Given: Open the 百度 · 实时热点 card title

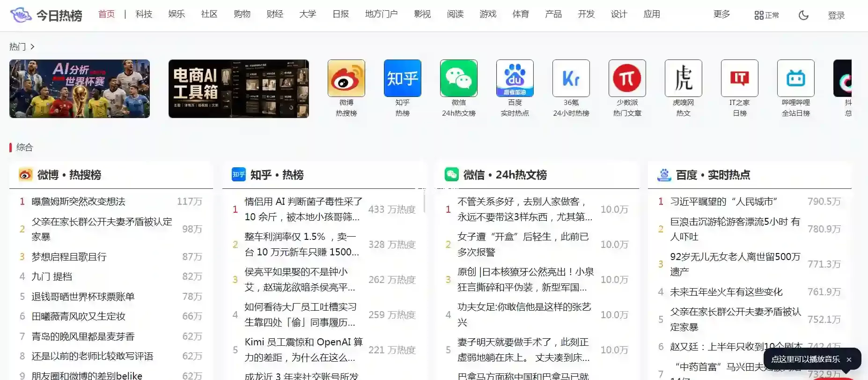Looking at the screenshot, I should pos(713,175).
